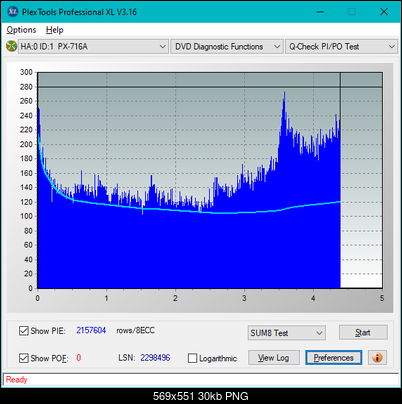
Task: Click the horizontal 280 threshold line in graph
Action: pyautogui.click(x=210, y=87)
